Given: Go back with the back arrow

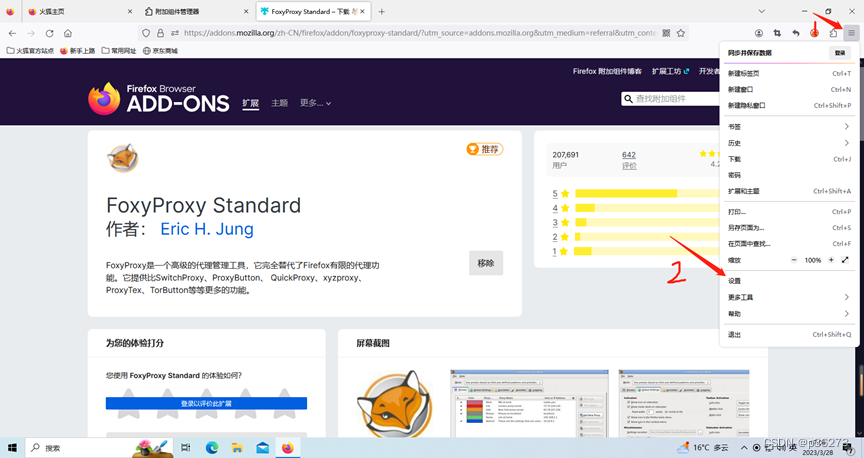Looking at the screenshot, I should (12, 33).
